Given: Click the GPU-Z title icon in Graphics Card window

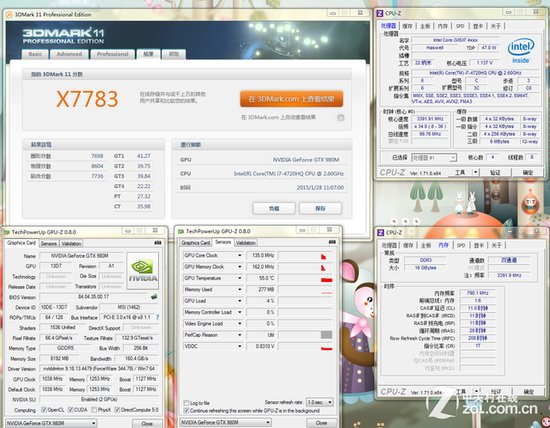Looking at the screenshot, I should click(x=6, y=232).
